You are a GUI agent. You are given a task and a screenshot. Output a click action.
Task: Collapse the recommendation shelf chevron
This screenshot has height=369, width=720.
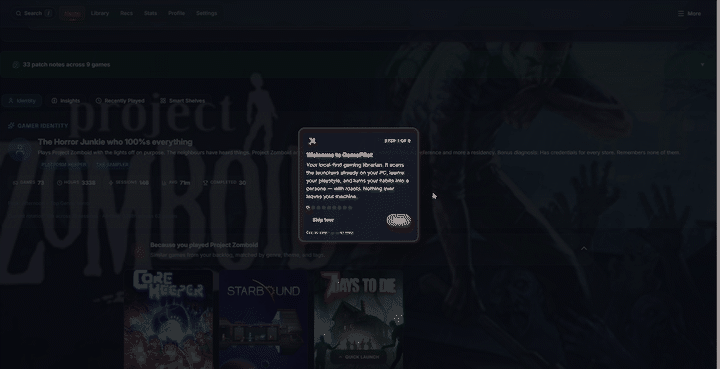[x=584, y=249]
